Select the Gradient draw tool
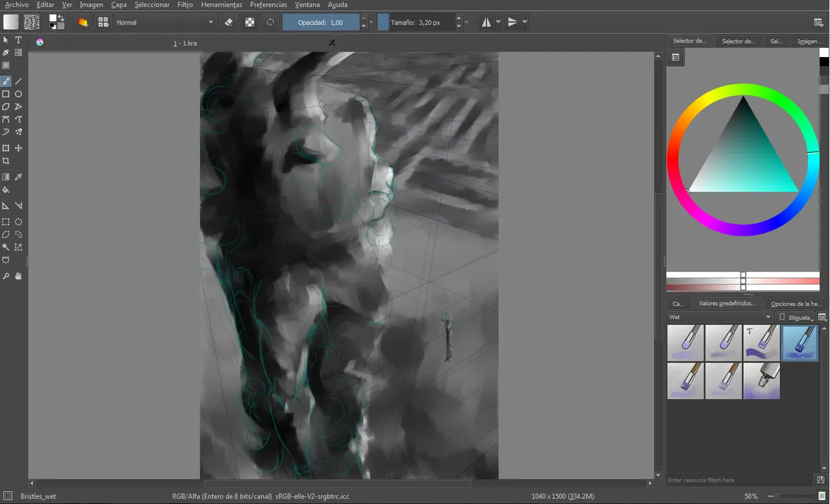Screen dimensions: 830x504 coord(6,178)
